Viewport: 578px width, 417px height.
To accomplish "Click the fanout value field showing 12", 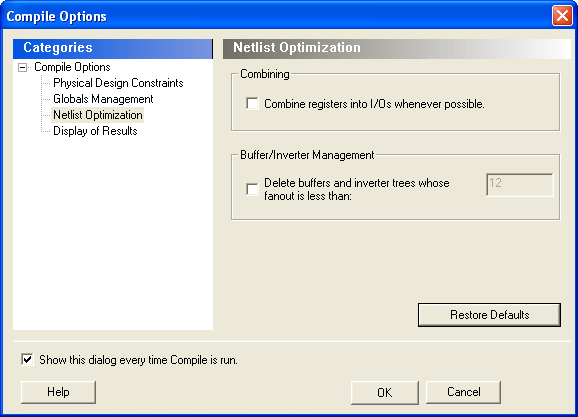I will 520,185.
